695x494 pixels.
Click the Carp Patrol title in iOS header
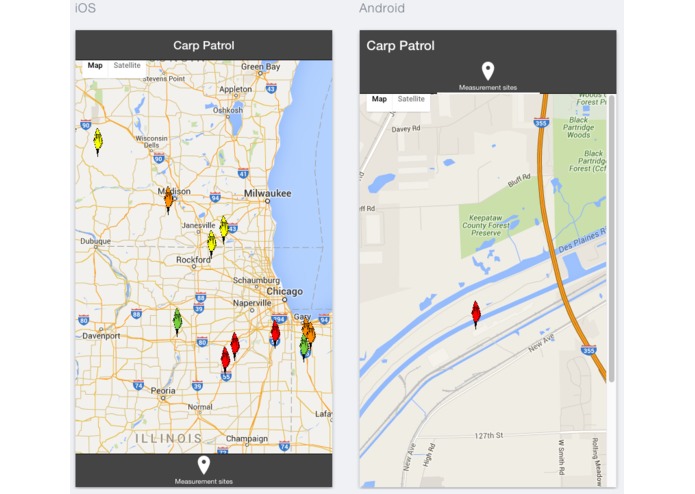pyautogui.click(x=203, y=45)
